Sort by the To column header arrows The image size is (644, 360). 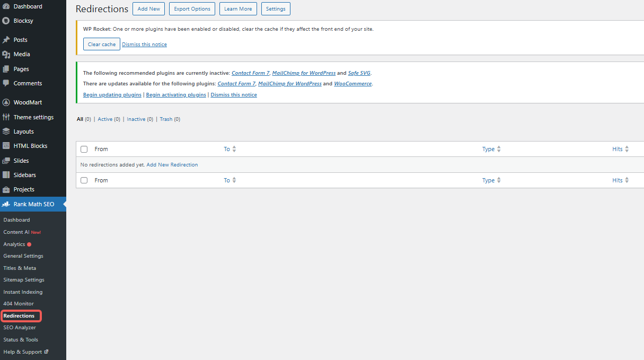coord(234,150)
